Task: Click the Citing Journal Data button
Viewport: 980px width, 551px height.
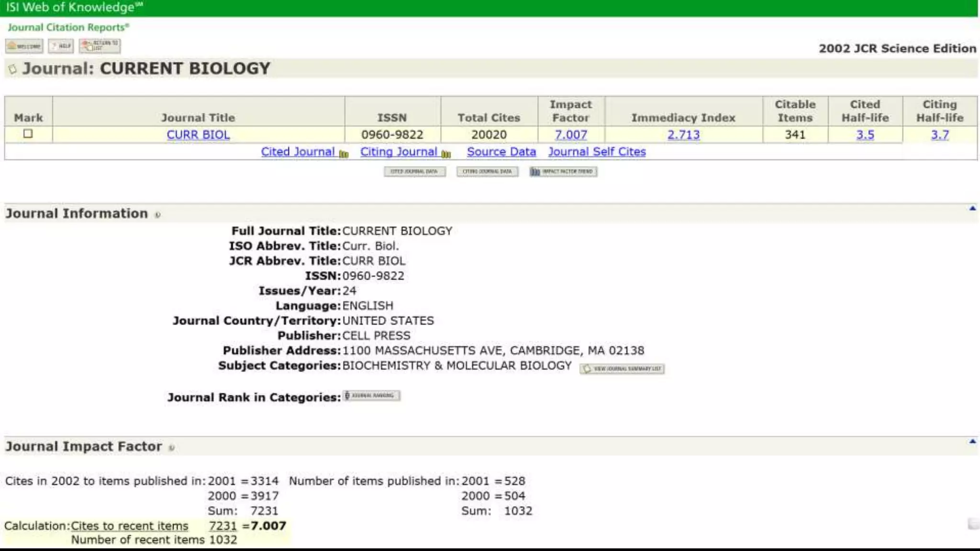Action: (x=487, y=171)
